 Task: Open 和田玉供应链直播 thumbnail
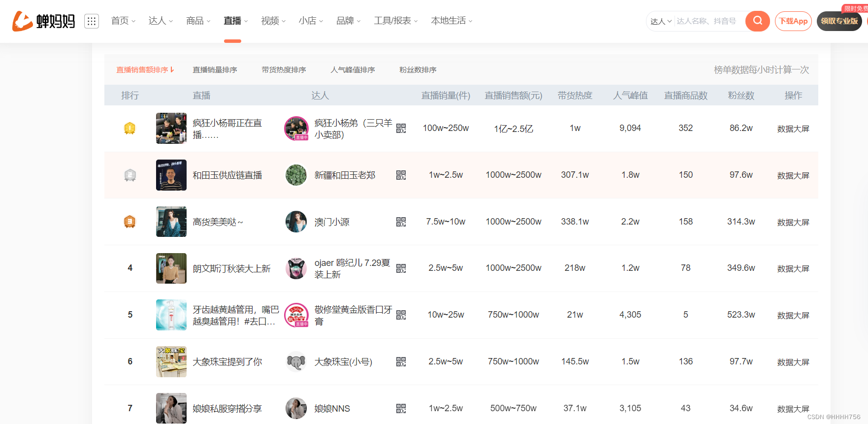pos(171,175)
